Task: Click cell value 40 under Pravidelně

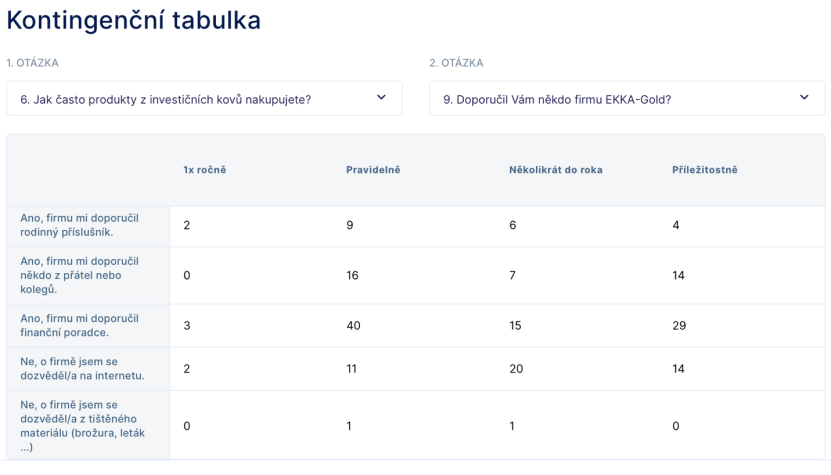Action: [x=353, y=326]
